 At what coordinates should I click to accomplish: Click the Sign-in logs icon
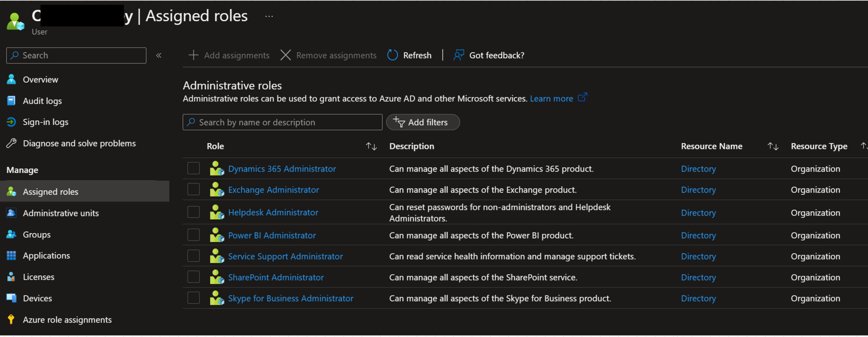[11, 122]
